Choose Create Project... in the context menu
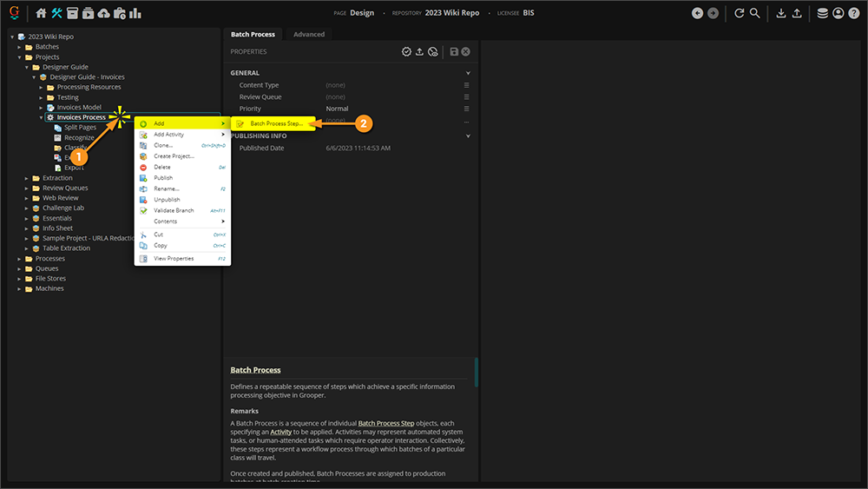Screen dimensions: 868x489 (x=182, y=156)
